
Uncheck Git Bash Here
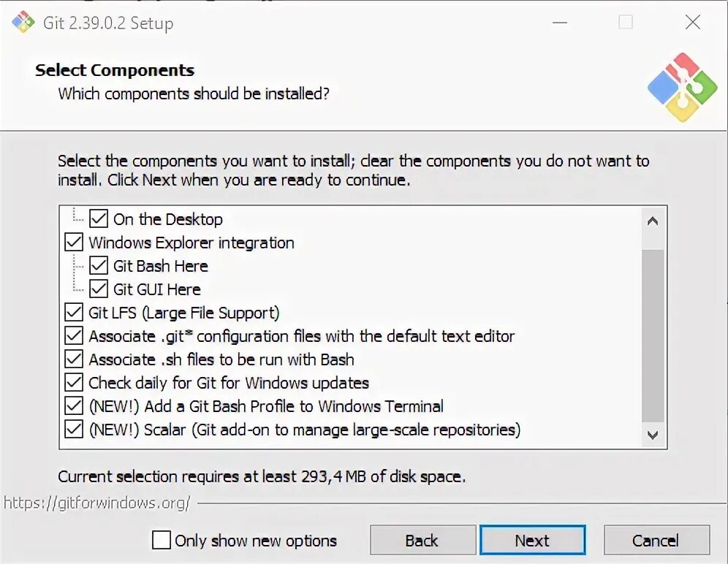click(99, 265)
